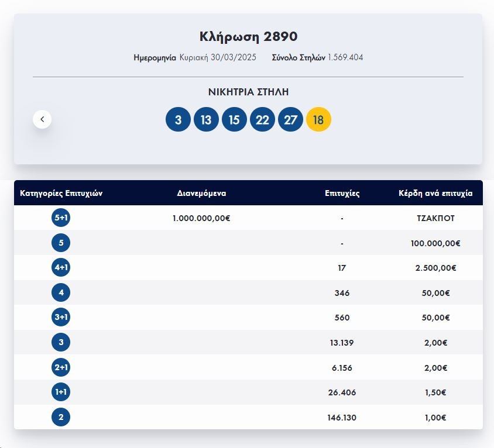
Task: Click the blue ball numbered 15
Action: (234, 120)
